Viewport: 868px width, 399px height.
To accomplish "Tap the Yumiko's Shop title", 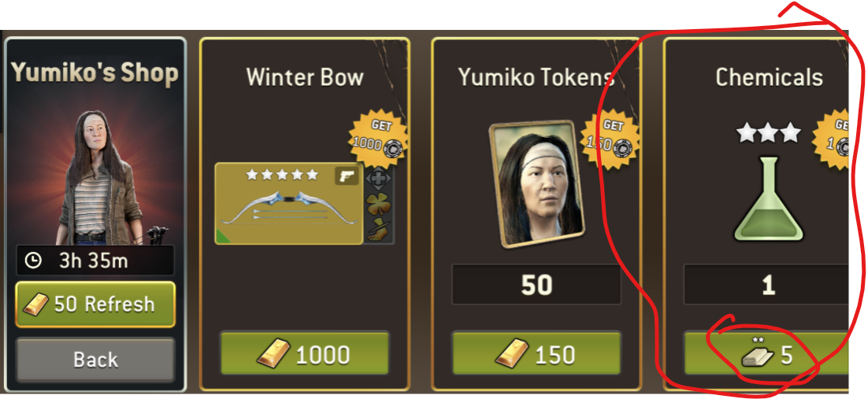I will click(95, 72).
